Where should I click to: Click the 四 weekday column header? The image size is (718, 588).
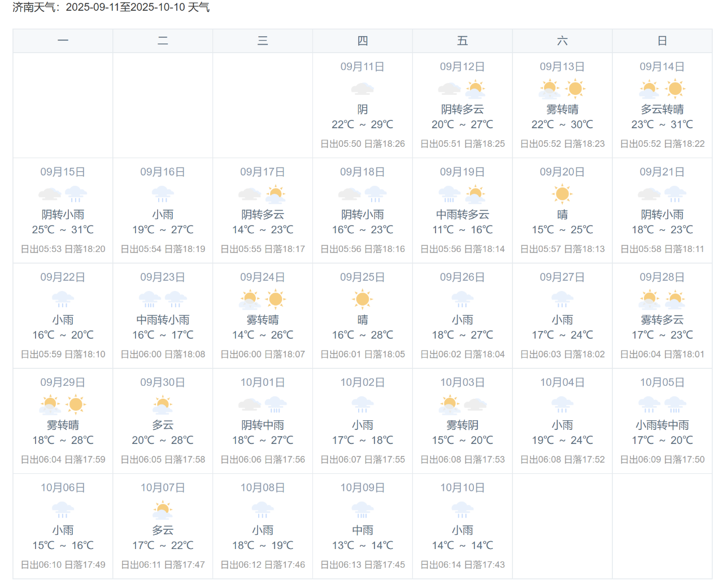click(362, 41)
